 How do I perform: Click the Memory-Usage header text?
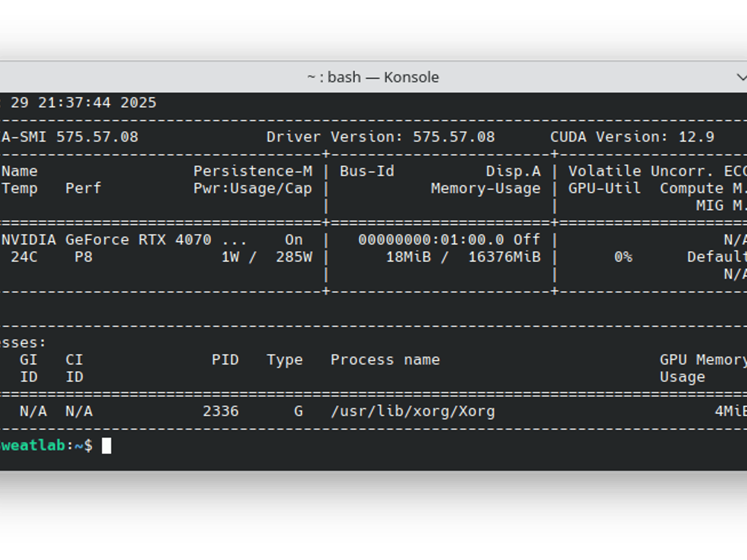click(485, 189)
